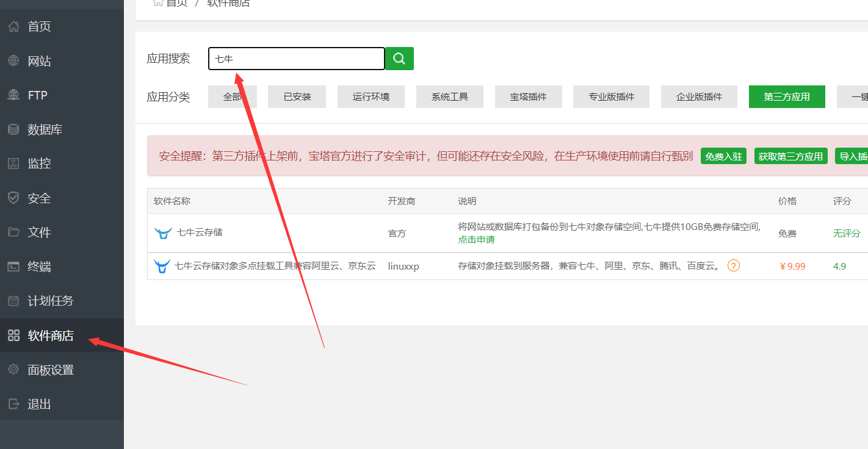Focus the 应用搜索 input field

tap(297, 59)
